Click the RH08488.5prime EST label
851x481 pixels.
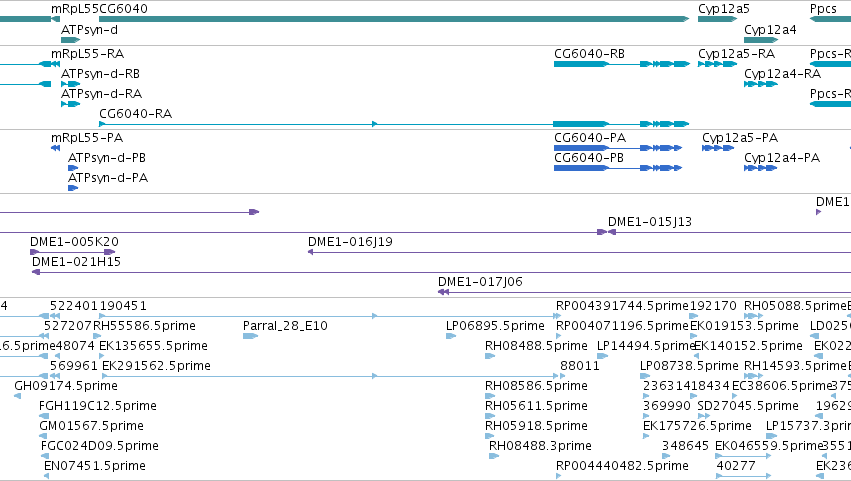coord(536,346)
